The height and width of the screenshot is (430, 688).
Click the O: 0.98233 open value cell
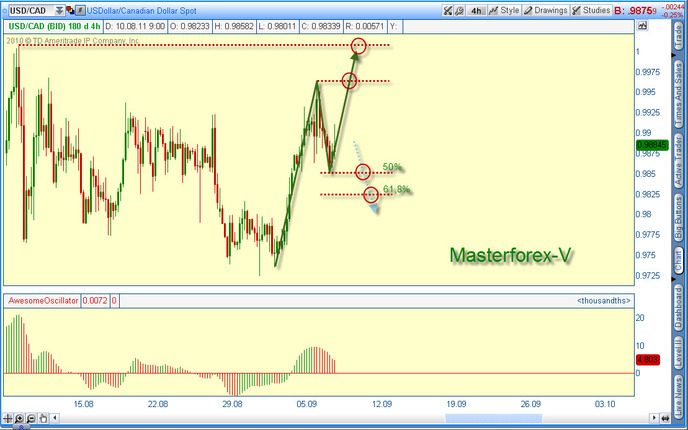click(x=190, y=26)
